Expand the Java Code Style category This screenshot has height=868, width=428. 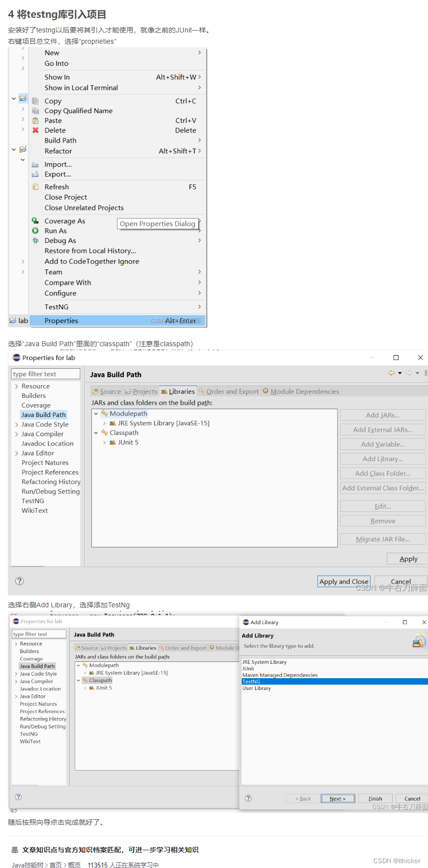tap(16, 424)
